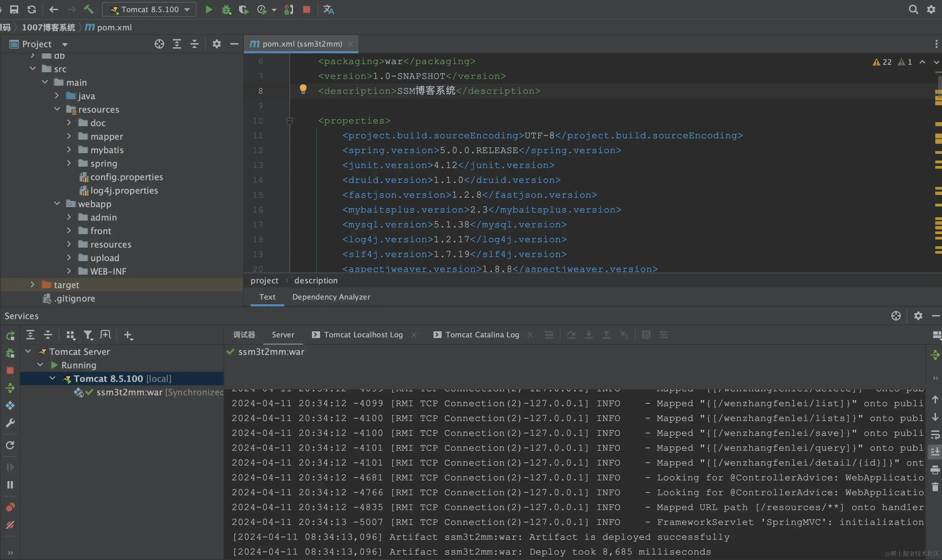Run Tomcat with the green play icon
This screenshot has width=942, height=560.
pos(208,9)
